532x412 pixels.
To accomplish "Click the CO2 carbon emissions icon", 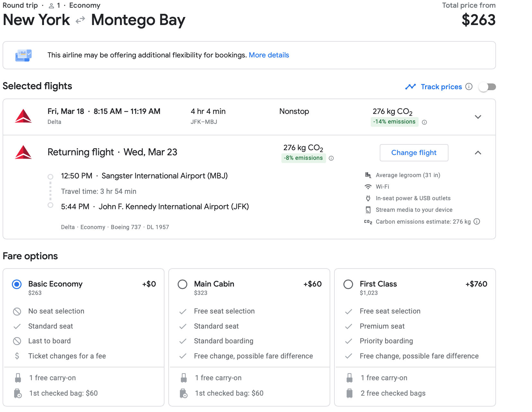I will [368, 222].
